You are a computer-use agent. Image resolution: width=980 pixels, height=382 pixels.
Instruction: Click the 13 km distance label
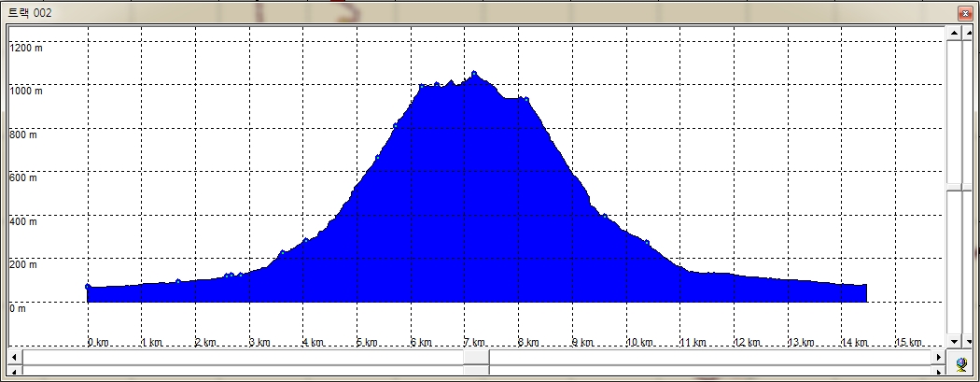(801, 342)
